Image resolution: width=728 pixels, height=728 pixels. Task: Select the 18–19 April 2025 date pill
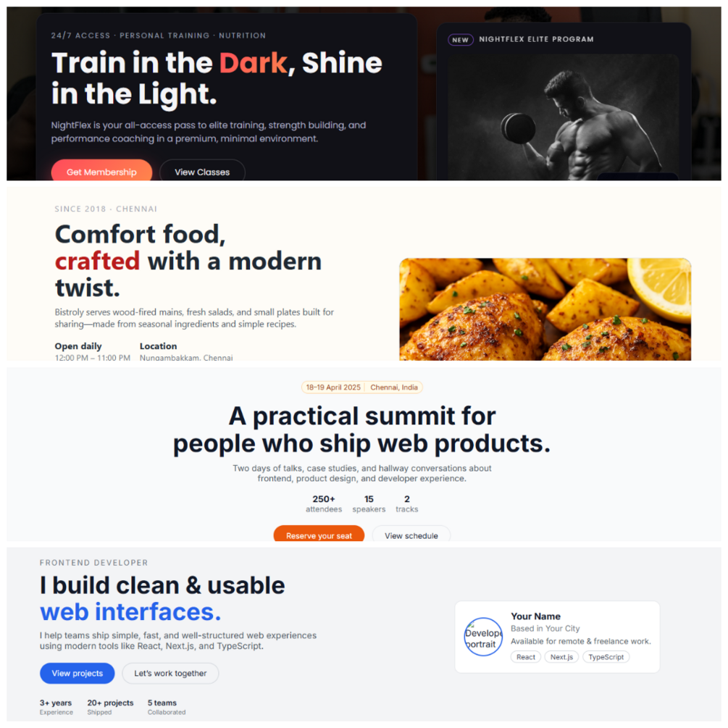tap(333, 388)
